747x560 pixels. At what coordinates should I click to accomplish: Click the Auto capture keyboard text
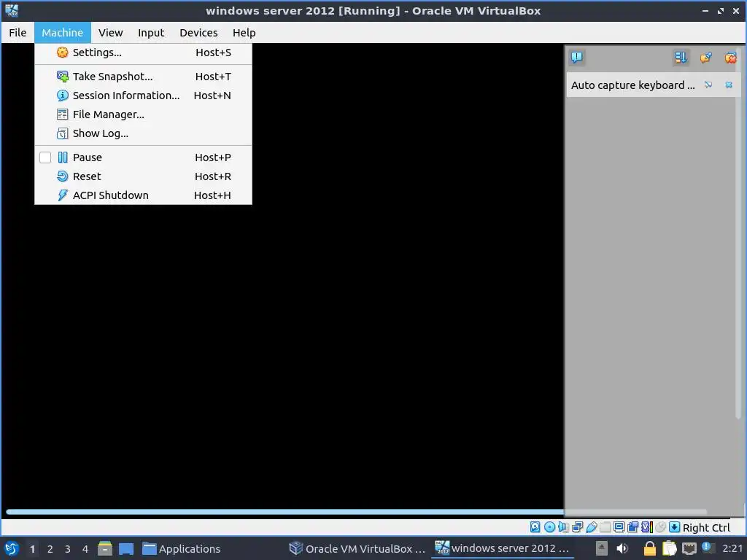(632, 85)
